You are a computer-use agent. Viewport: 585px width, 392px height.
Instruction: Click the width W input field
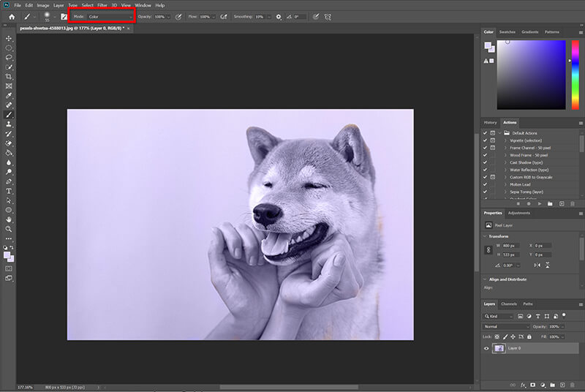(510, 246)
